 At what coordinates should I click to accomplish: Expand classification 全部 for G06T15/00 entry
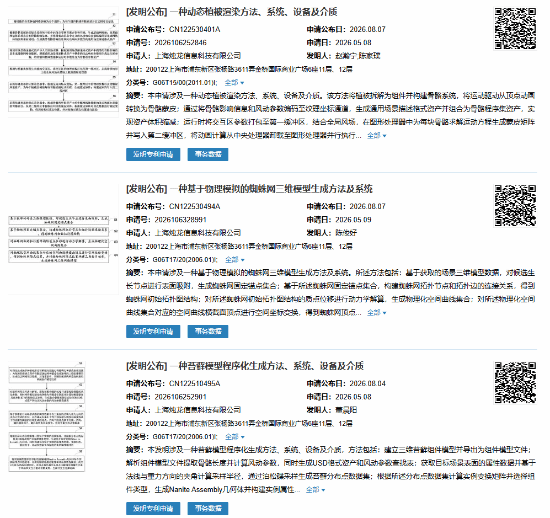[234, 83]
